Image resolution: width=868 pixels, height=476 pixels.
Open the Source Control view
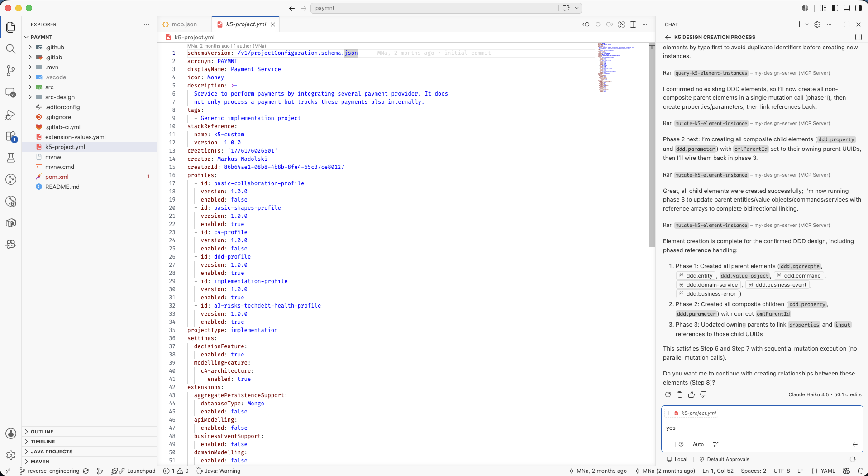(x=11, y=71)
